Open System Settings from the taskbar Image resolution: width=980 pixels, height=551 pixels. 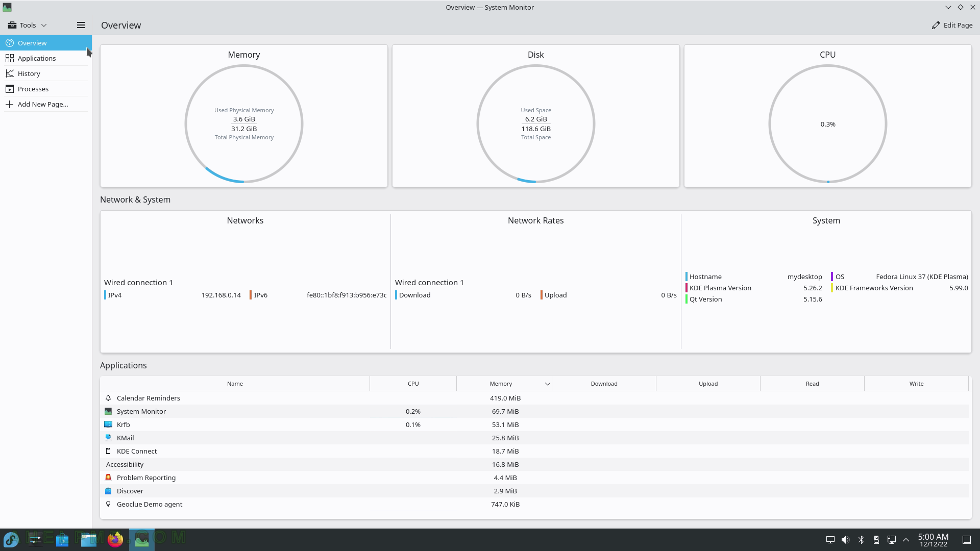coord(36,539)
